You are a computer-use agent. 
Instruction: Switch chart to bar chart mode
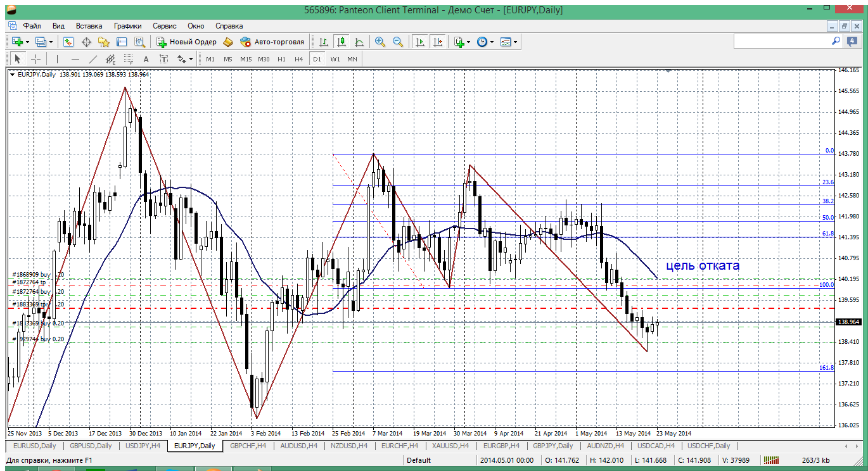pyautogui.click(x=324, y=42)
